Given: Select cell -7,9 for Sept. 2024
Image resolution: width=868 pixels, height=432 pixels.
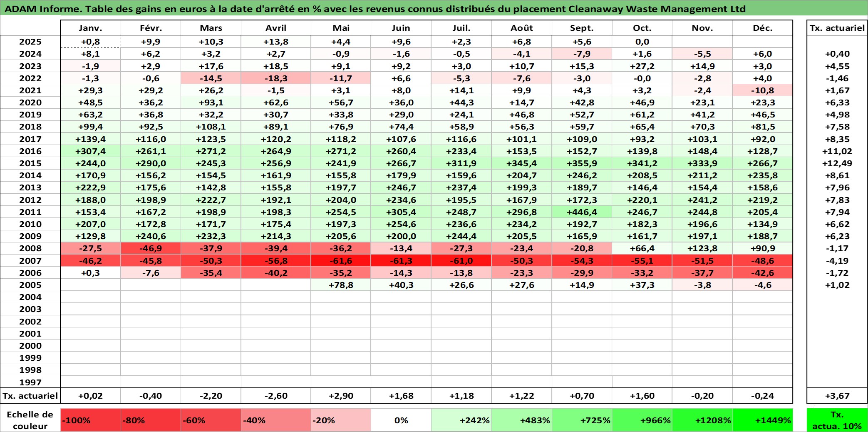Looking at the screenshot, I should click(x=582, y=54).
